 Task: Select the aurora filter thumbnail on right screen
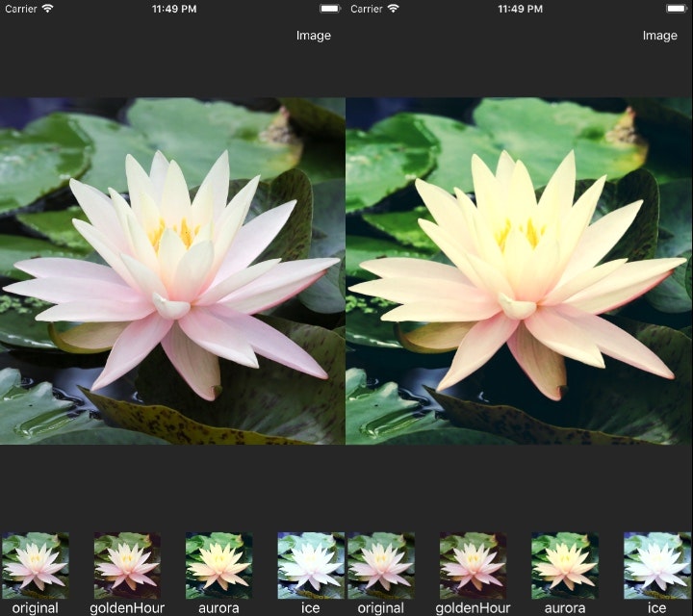tap(565, 565)
